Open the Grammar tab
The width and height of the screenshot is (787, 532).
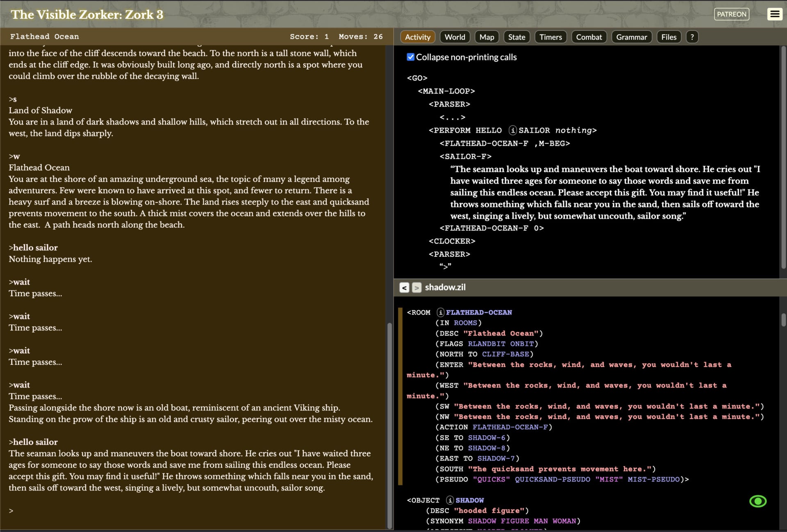point(632,37)
